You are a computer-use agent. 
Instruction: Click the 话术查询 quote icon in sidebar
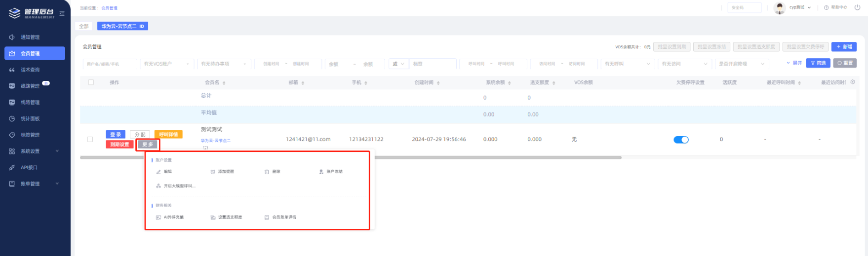pos(12,70)
